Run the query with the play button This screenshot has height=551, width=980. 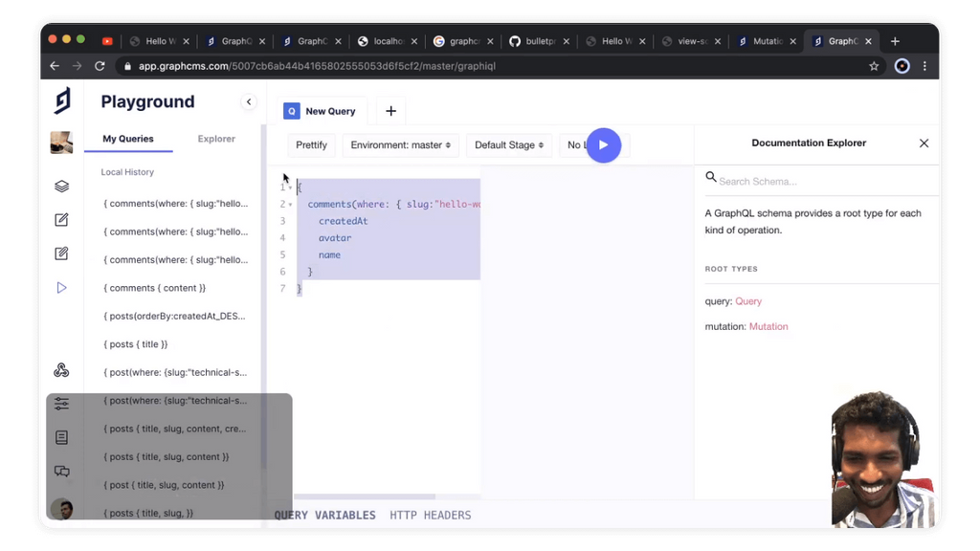coord(603,145)
